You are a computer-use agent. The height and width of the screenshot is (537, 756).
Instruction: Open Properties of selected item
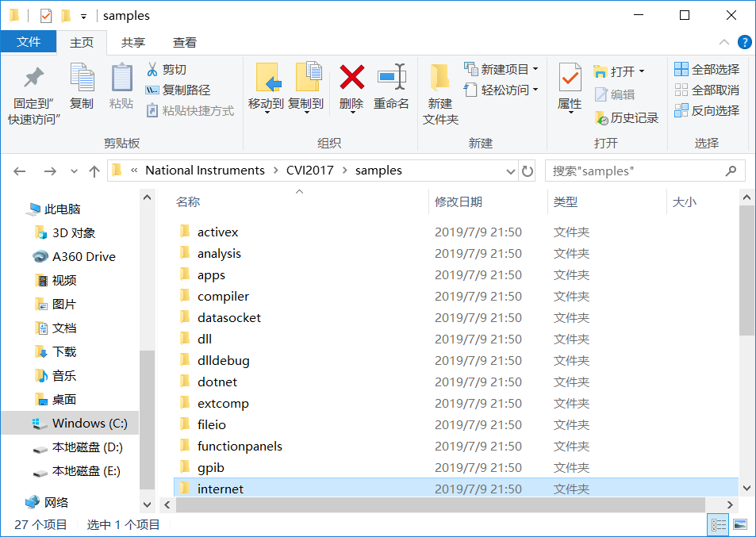[x=570, y=88]
